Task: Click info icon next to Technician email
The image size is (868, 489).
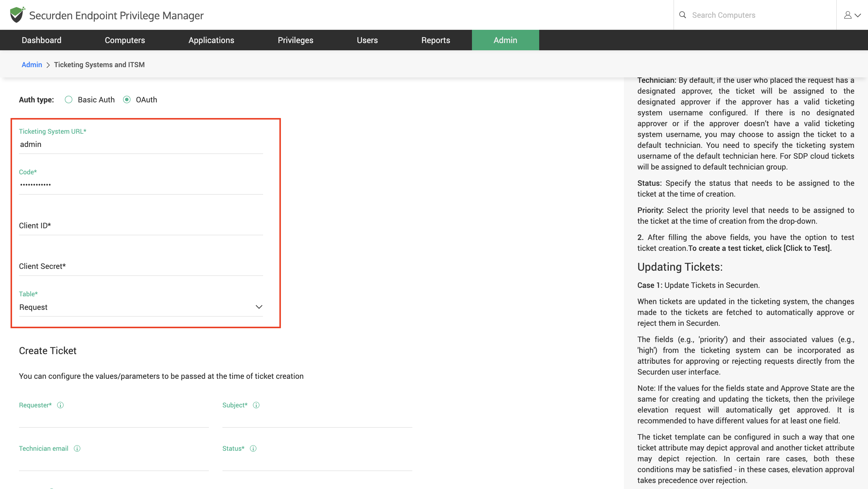Action: coord(77,449)
